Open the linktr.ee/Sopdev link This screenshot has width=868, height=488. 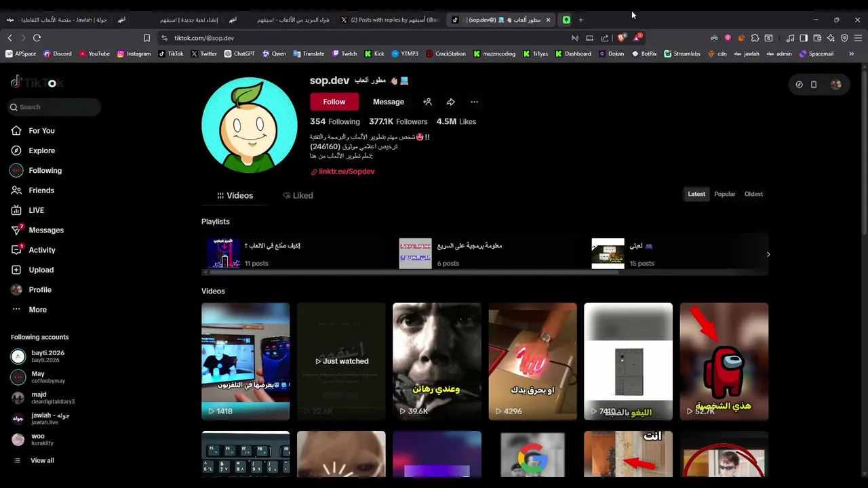(x=342, y=171)
